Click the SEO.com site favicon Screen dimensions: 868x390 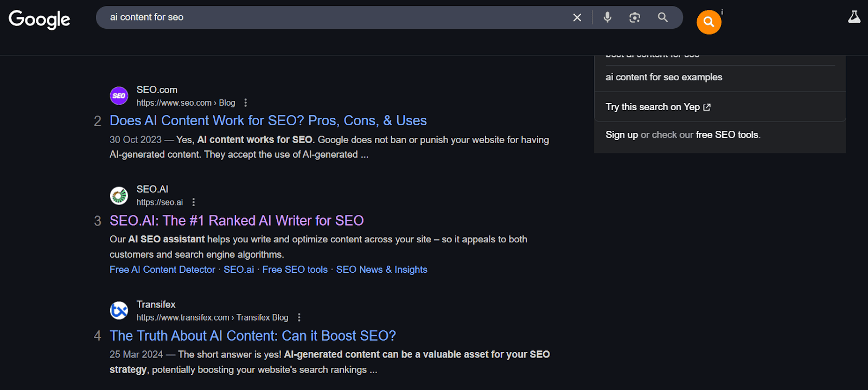(119, 96)
